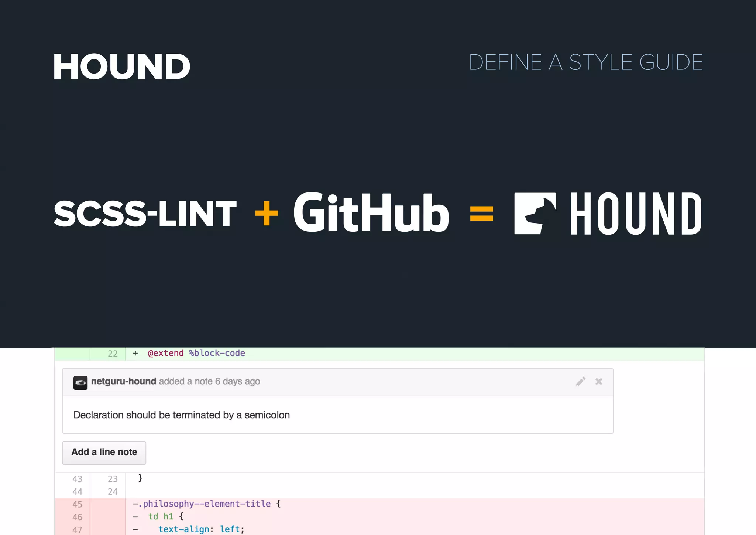The image size is (756, 535).
Task: Click the white HOUND logo text beside the dog
Action: pos(636,214)
